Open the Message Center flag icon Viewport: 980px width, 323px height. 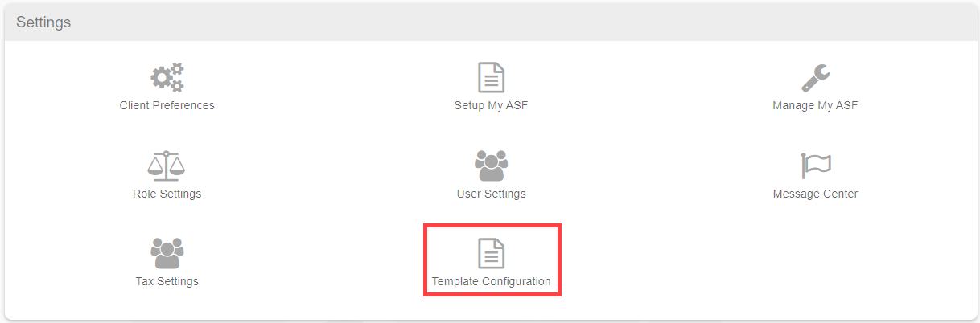coord(815,166)
